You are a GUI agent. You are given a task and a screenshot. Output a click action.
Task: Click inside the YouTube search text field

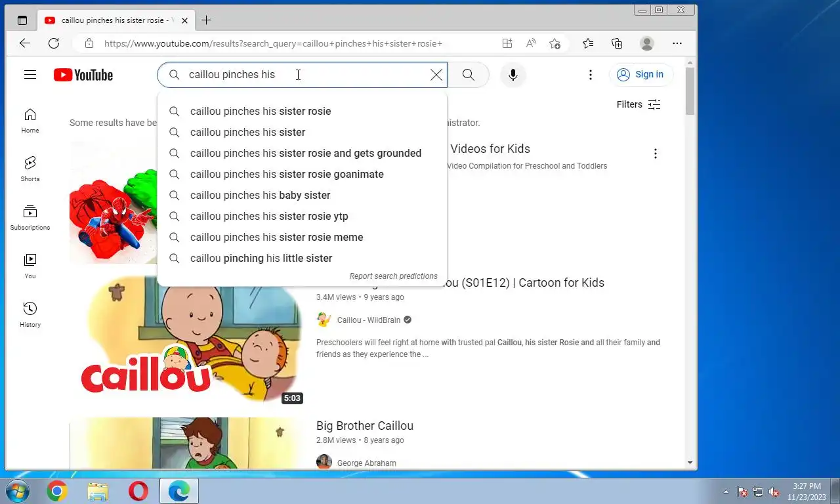coord(302,75)
